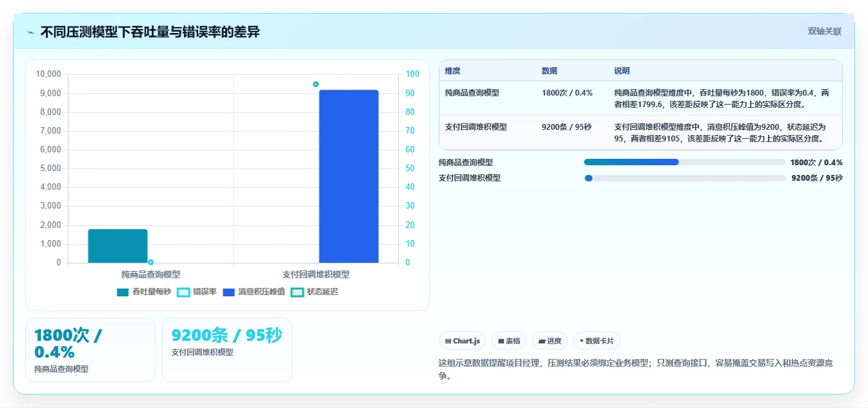This screenshot has height=408, width=868.
Task: Click the description starting with 支付回调堆积模型维度中
Action: (720, 132)
